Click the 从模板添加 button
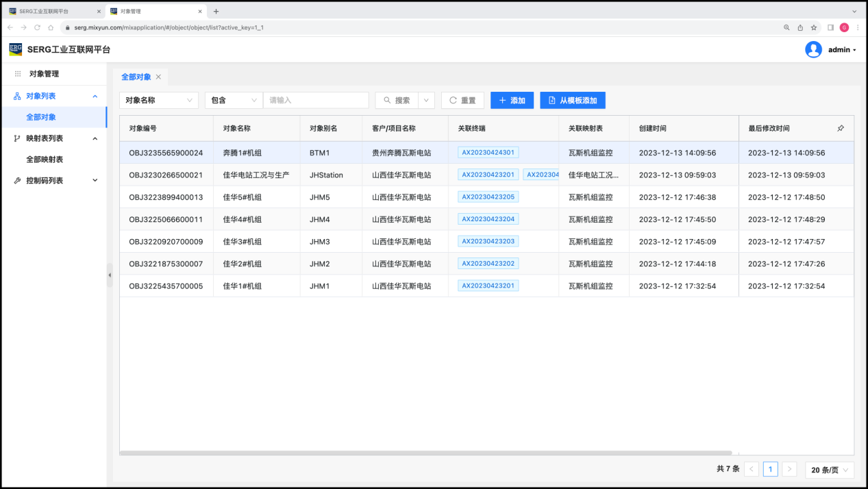Viewport: 868px width, 489px height. (x=572, y=100)
